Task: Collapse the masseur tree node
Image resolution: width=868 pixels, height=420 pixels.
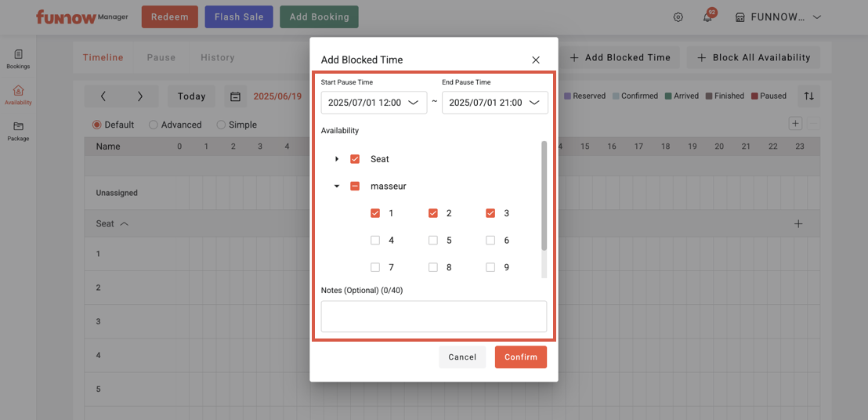Action: (x=337, y=186)
